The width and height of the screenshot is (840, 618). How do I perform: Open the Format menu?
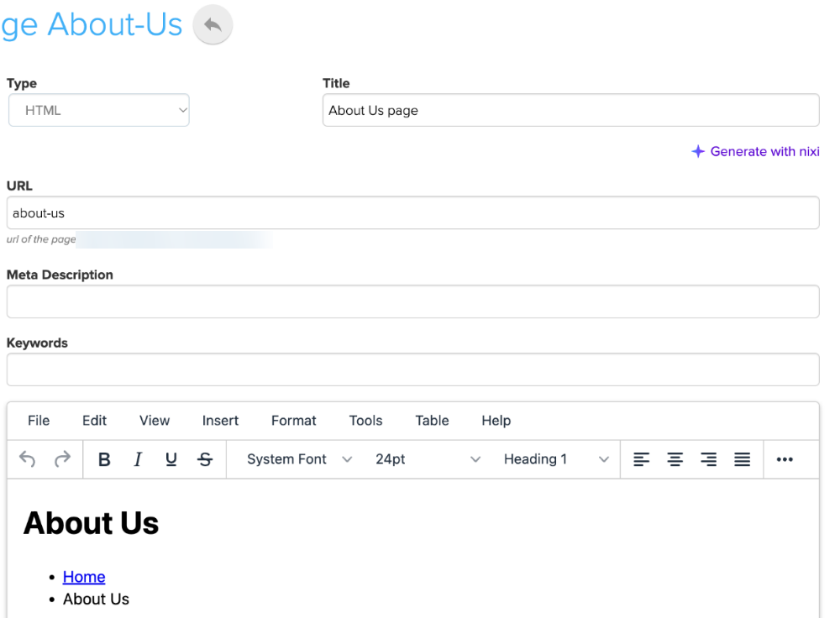(x=293, y=421)
